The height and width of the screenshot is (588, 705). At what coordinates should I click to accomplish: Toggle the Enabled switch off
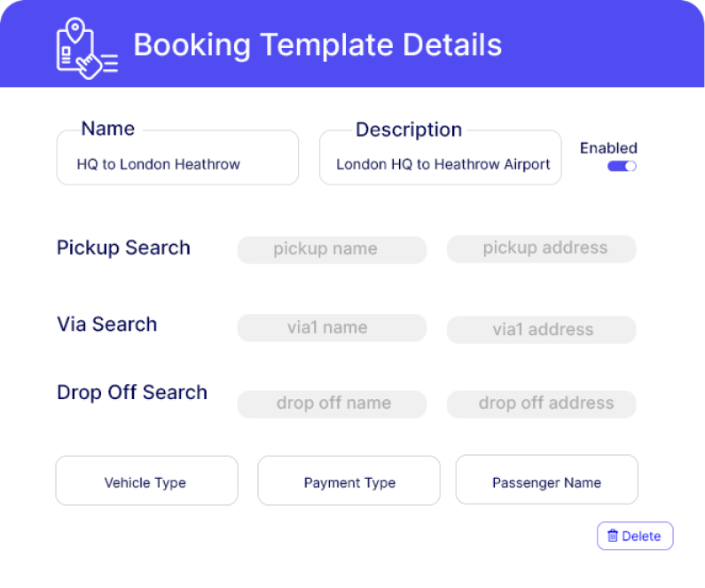[x=622, y=167]
